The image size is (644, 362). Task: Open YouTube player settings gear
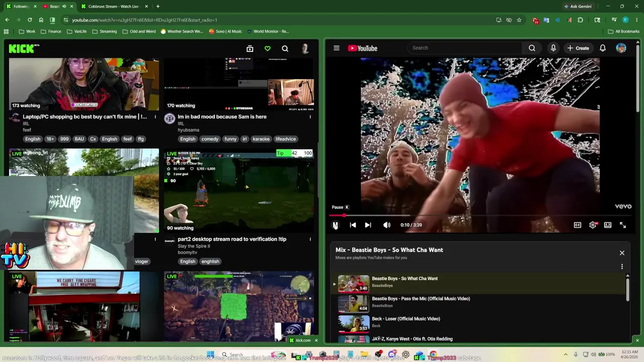click(x=593, y=225)
